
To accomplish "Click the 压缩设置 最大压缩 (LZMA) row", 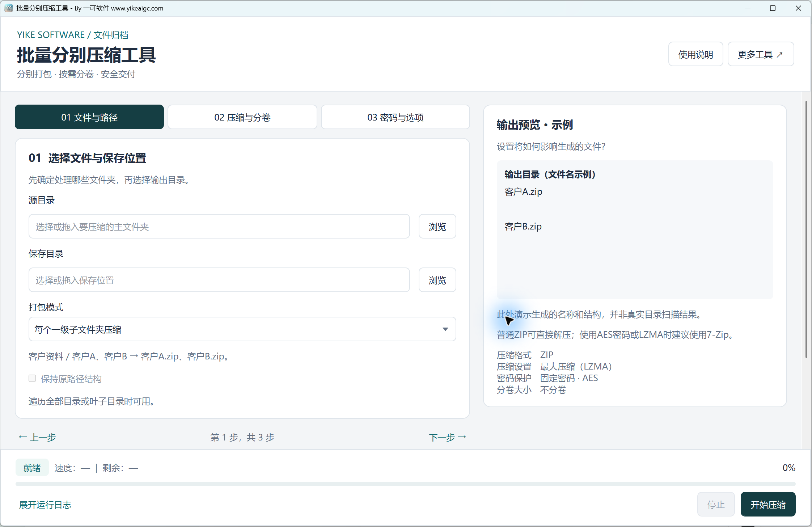I will point(554,367).
